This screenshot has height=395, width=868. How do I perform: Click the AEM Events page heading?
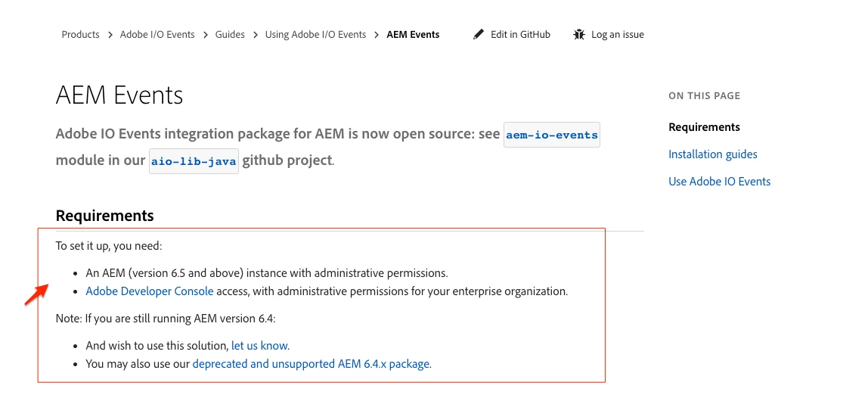point(119,95)
